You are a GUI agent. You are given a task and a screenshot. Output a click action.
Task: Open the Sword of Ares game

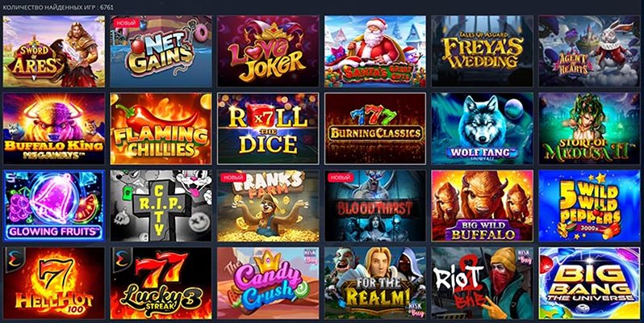tap(54, 52)
